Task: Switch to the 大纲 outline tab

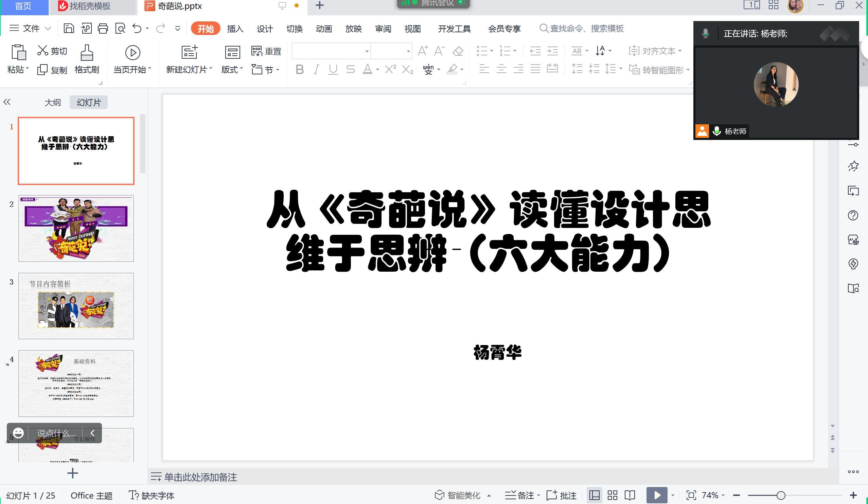Action: 53,103
